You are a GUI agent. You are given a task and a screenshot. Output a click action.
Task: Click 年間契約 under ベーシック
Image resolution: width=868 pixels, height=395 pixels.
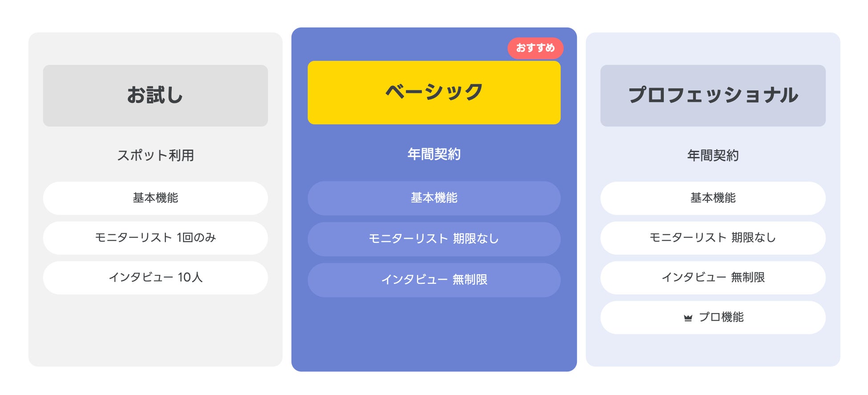point(434,154)
